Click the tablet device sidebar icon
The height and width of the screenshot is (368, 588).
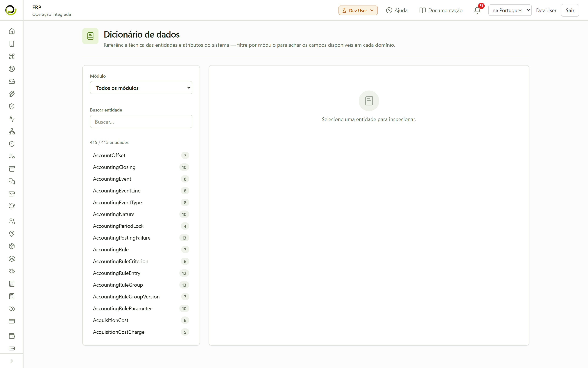click(12, 44)
